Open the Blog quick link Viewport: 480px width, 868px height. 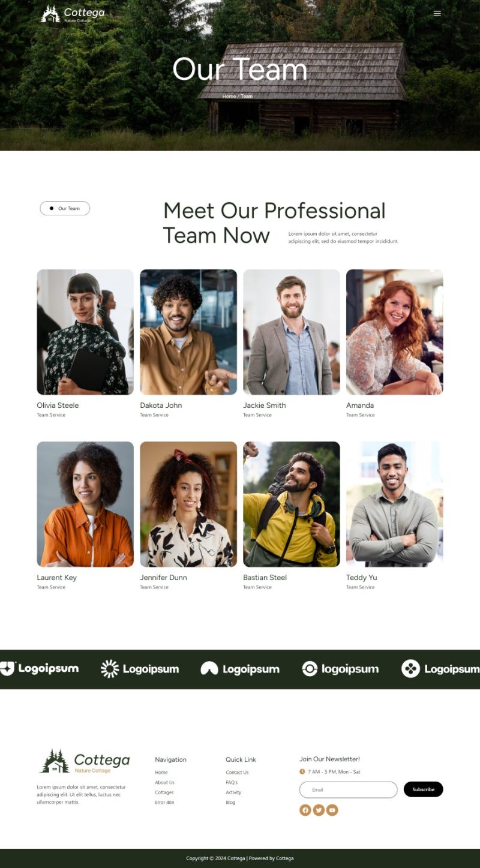pyautogui.click(x=230, y=803)
